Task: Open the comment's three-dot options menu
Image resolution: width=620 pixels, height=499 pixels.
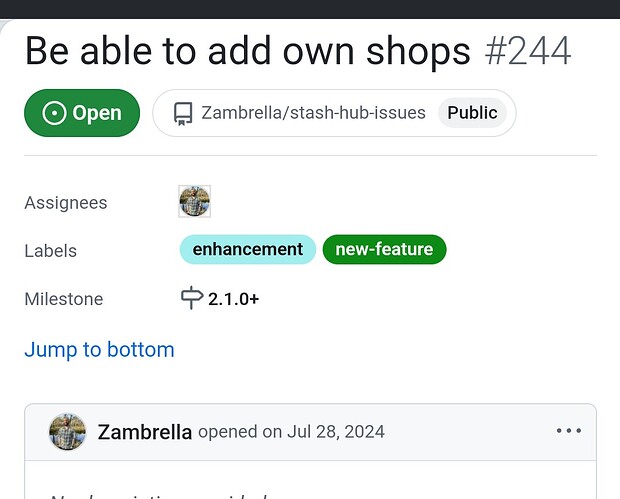Action: tap(568, 431)
